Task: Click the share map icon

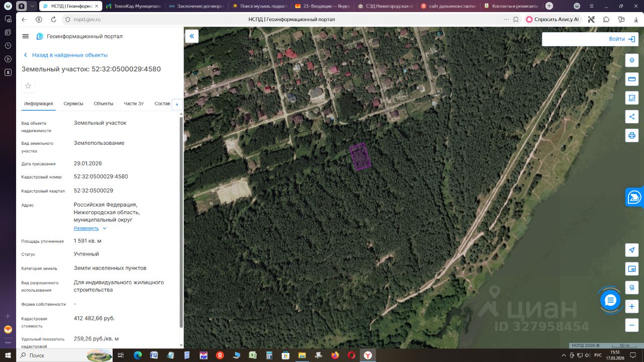Action: [x=632, y=117]
